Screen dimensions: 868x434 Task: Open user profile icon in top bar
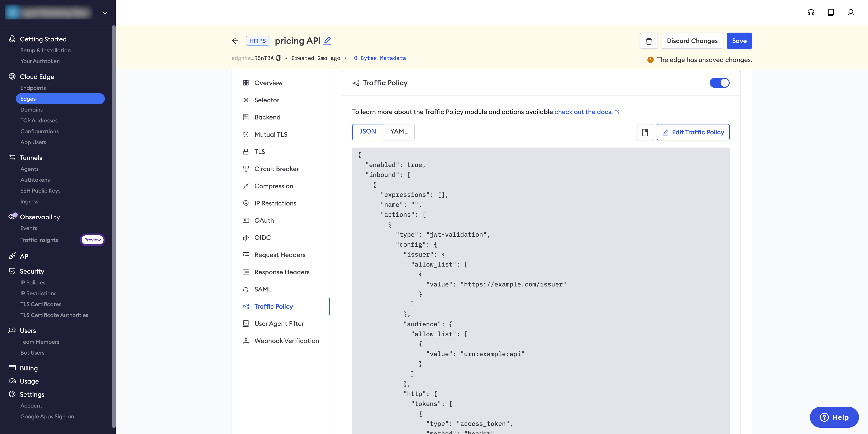click(x=850, y=12)
